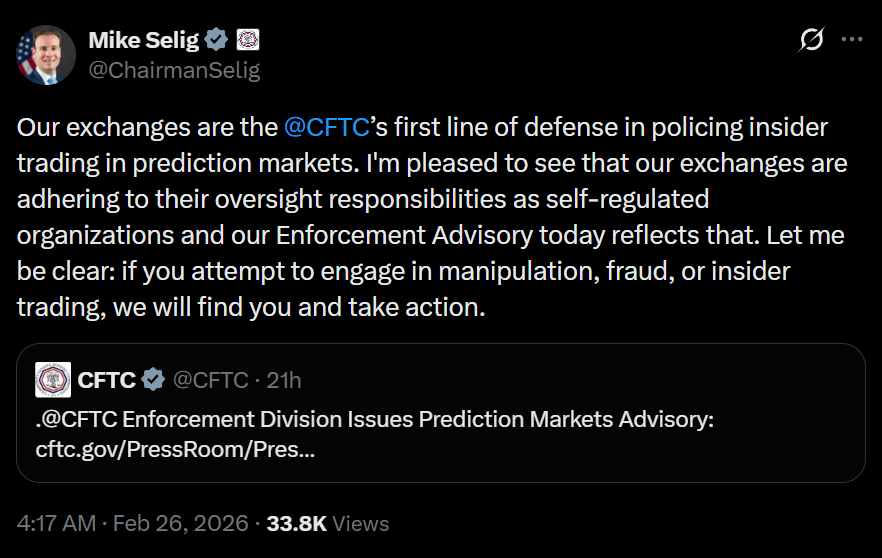Click the CFTC name in quoted post
Image resolution: width=882 pixels, height=558 pixels.
point(106,380)
